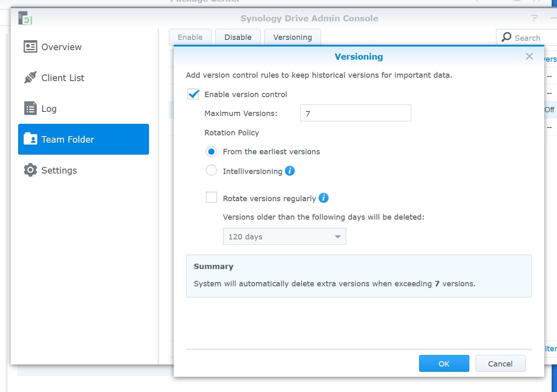Open the Log page label

click(49, 109)
